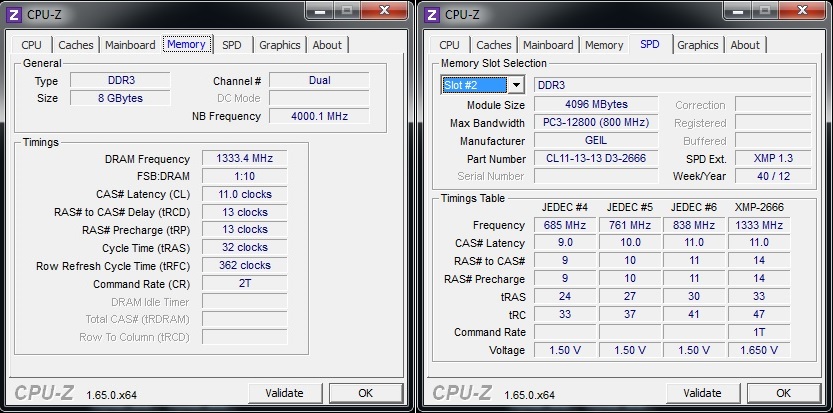Click JEDEC #4 frequency 685 MHz
Viewport: 833px width, 413px height.
[x=565, y=225]
